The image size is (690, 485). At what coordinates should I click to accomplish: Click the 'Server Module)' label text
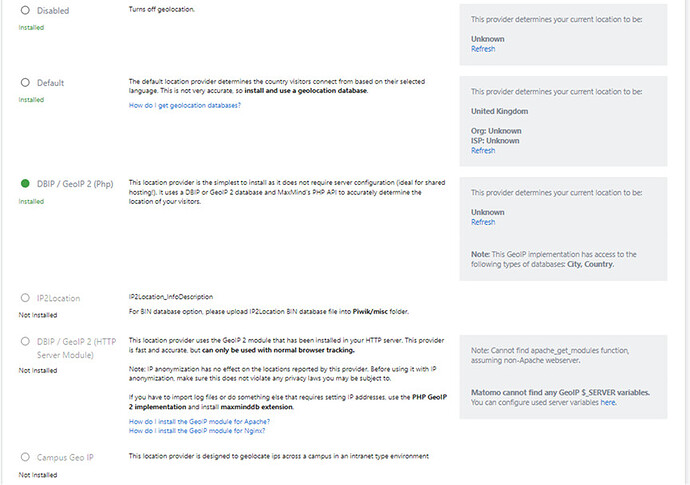coord(65,355)
